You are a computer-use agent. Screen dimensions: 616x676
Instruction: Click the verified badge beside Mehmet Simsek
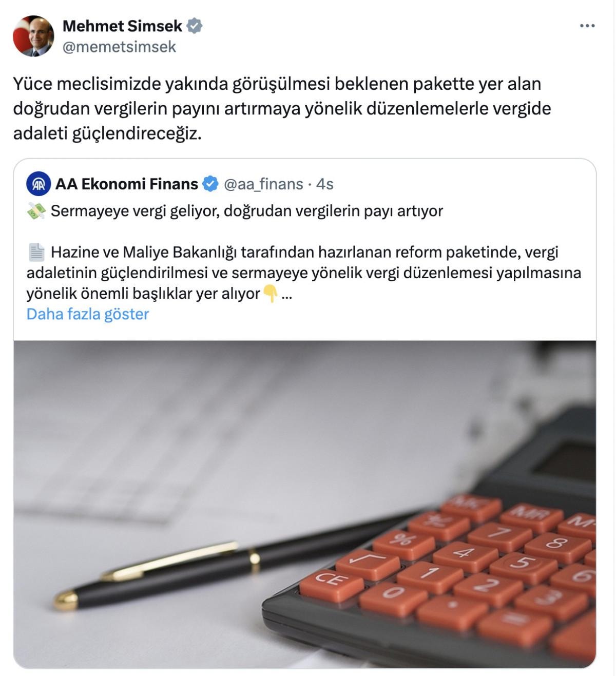click(194, 26)
